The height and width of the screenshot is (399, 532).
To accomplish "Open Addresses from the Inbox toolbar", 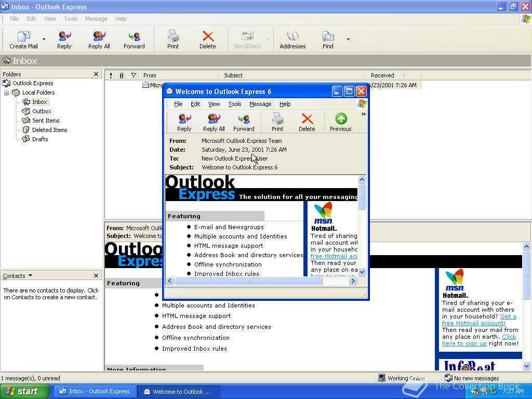I will coord(292,39).
